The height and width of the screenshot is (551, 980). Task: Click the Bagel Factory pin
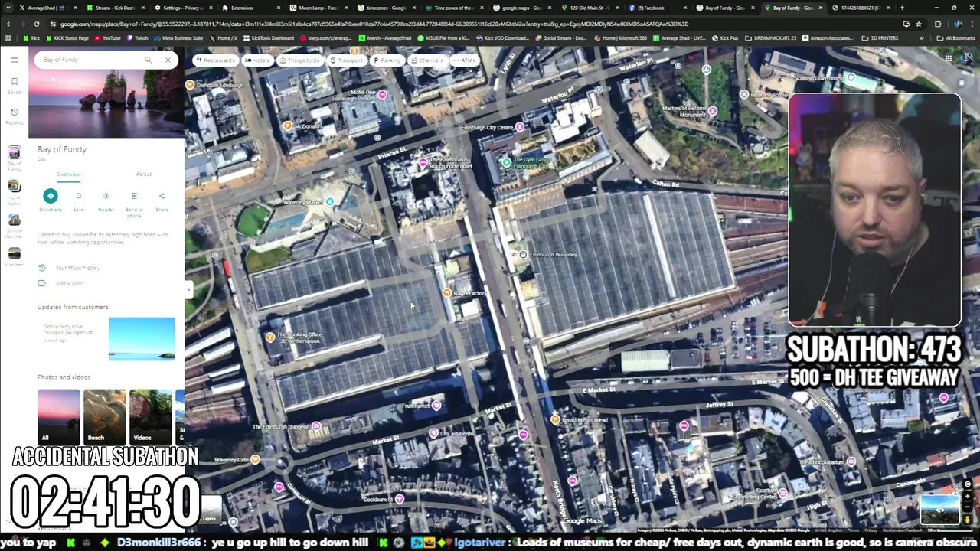(447, 293)
